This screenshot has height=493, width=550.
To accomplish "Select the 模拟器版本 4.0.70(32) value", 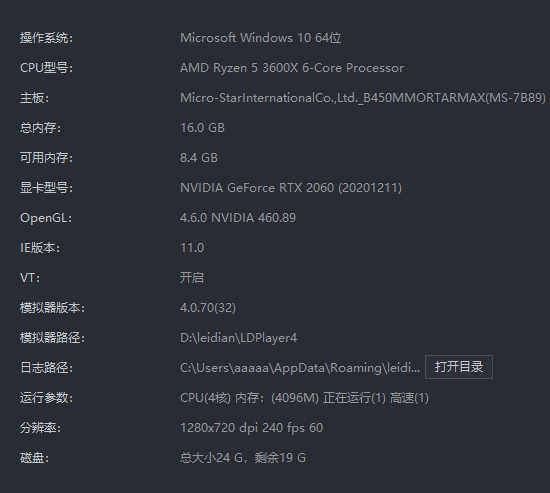I will point(208,308).
